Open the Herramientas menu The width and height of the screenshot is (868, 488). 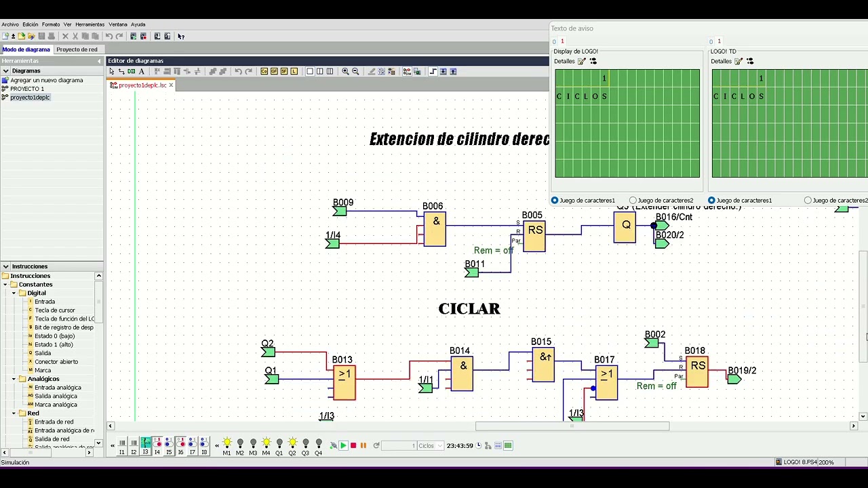pyautogui.click(x=90, y=24)
